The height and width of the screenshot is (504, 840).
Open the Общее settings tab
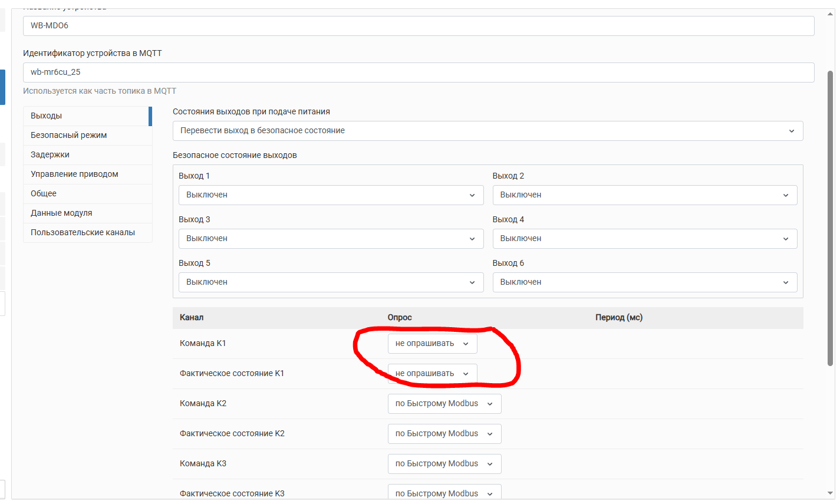pos(87,194)
